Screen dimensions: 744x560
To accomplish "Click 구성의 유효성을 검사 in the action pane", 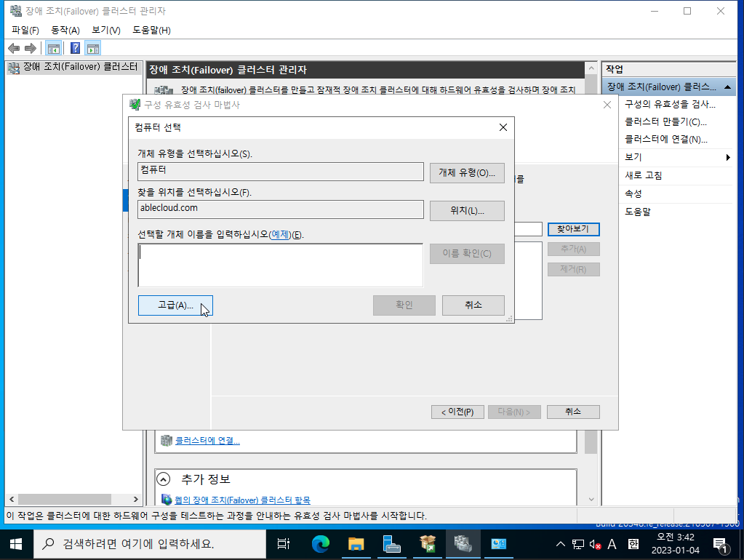I will 670,105.
